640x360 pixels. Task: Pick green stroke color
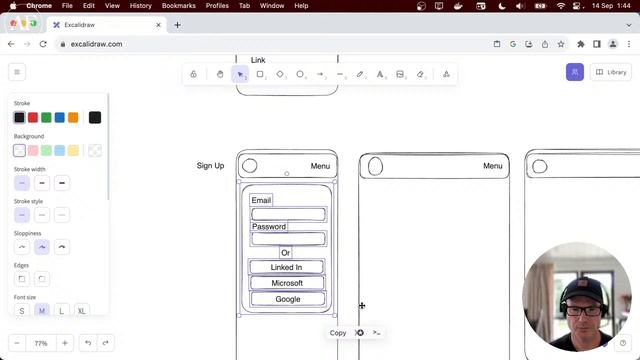coord(46,118)
